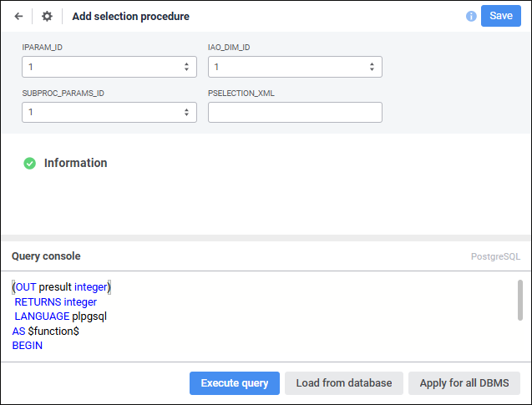Focus the IAO_DIM_ID field
532x405 pixels.
click(286, 67)
